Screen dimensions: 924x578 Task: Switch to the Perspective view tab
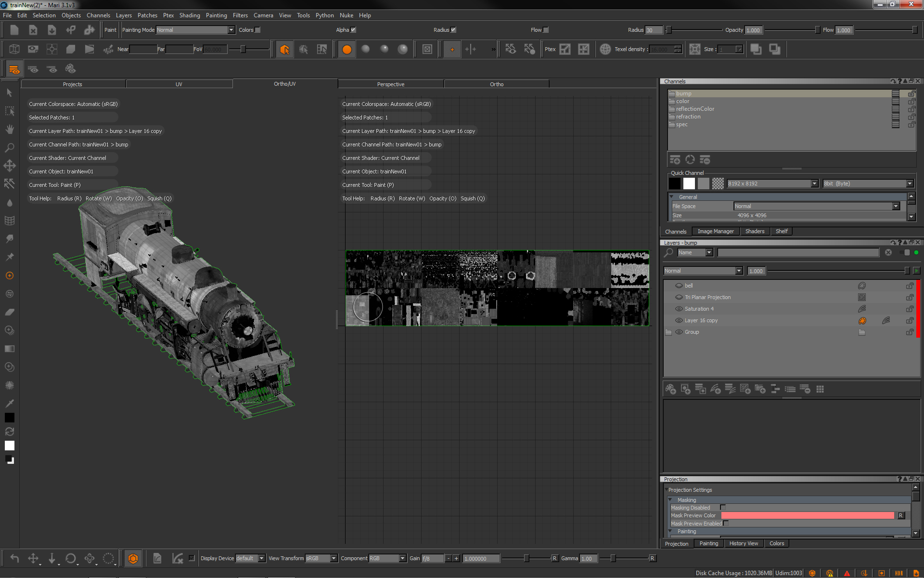[391, 84]
